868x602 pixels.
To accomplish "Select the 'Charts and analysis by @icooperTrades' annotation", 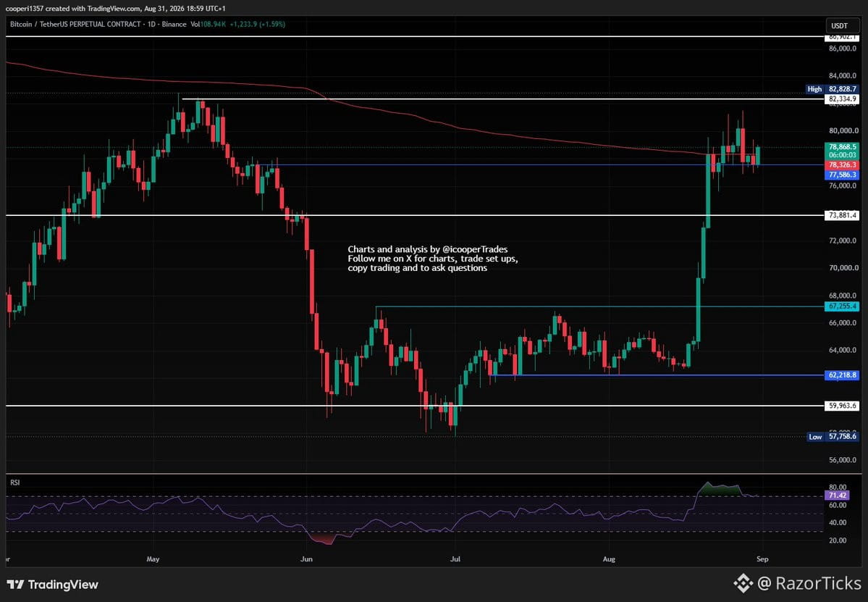I will [x=427, y=249].
